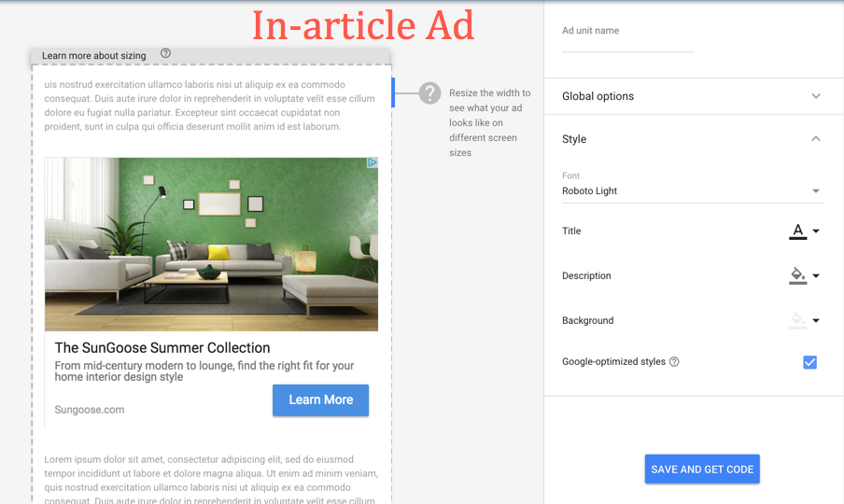Open the Roboto Light font dropdown
The width and height of the screenshot is (844, 504).
pos(692,191)
